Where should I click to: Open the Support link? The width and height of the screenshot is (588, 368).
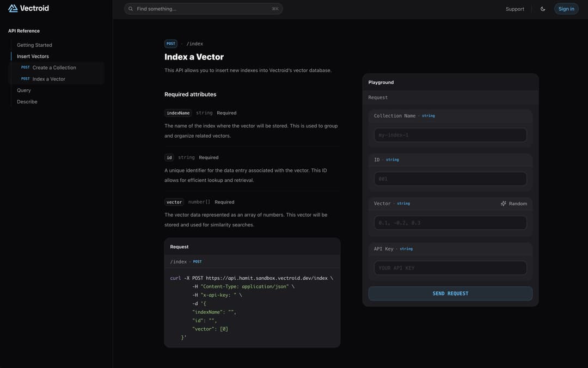[514, 9]
